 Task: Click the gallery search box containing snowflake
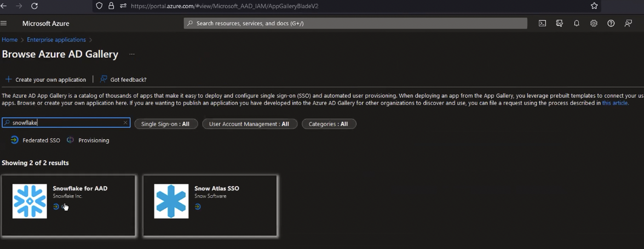[66, 123]
